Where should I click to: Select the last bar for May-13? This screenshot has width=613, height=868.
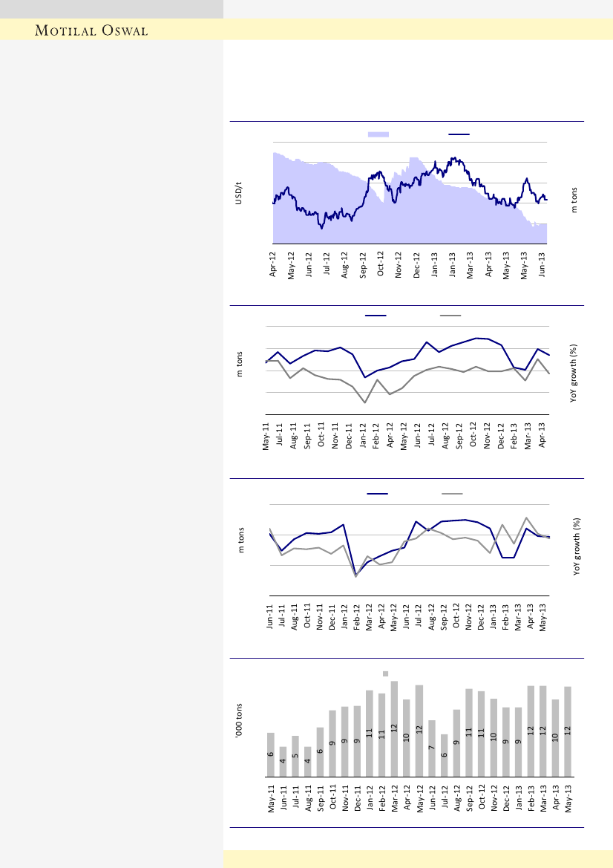[568, 731]
